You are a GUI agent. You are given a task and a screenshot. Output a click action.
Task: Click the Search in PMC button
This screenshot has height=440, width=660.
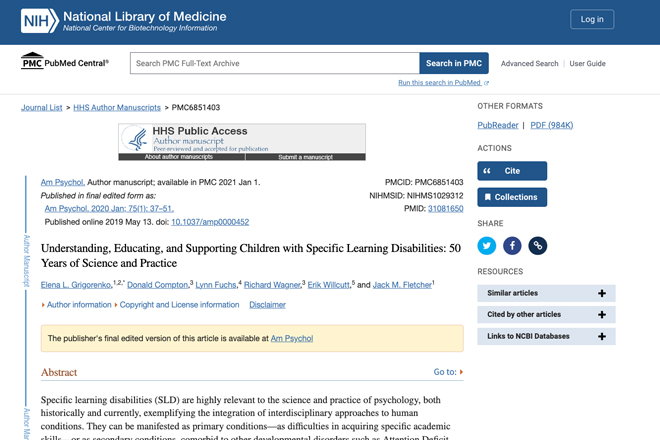tap(454, 63)
